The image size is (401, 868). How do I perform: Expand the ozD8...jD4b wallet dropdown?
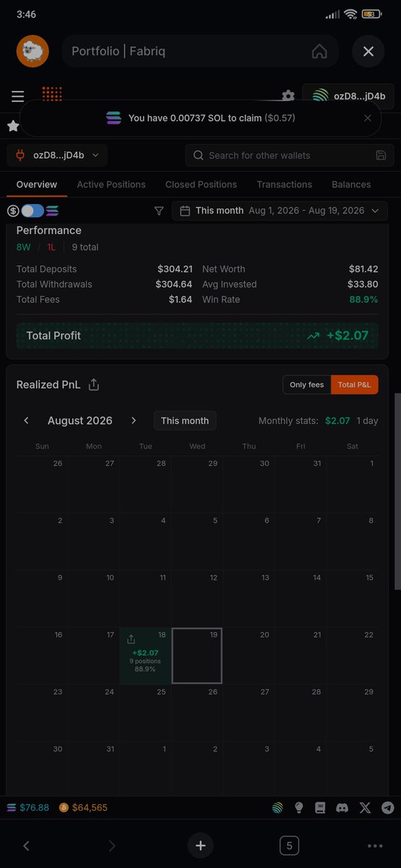pyautogui.click(x=57, y=155)
